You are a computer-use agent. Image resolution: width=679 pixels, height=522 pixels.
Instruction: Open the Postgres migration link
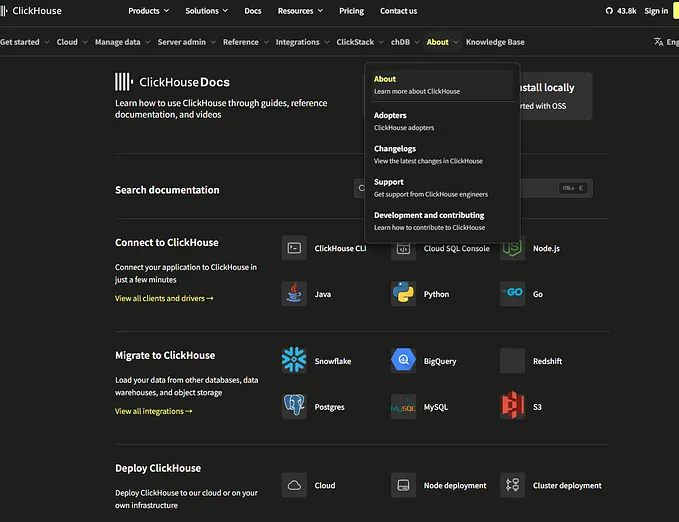pos(329,407)
